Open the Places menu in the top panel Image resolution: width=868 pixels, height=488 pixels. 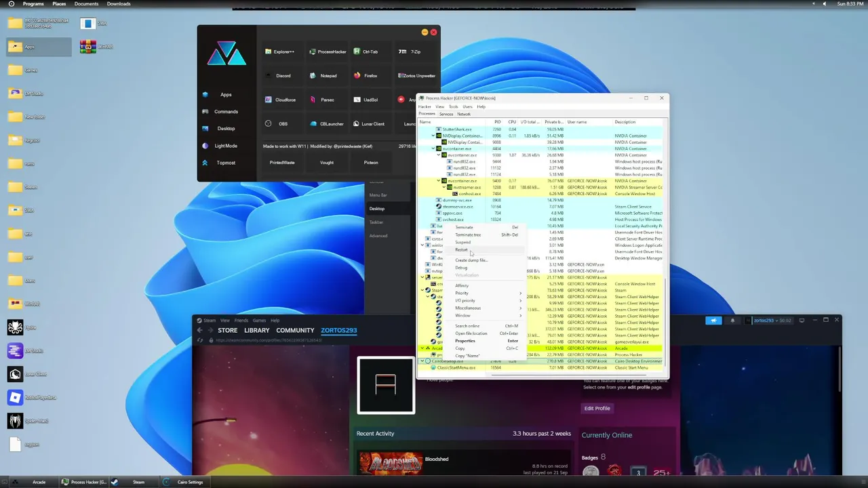59,4
